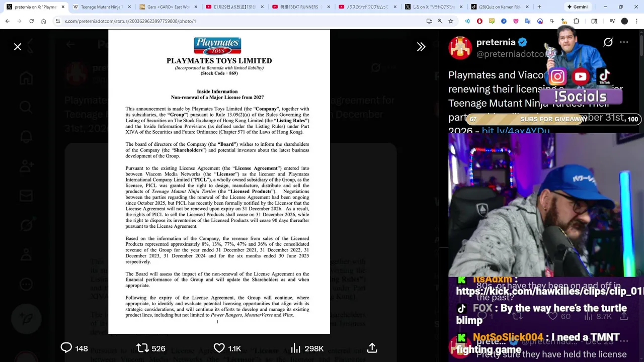Click the pink pig extension icon
This screenshot has width=644, height=362.
point(516,21)
